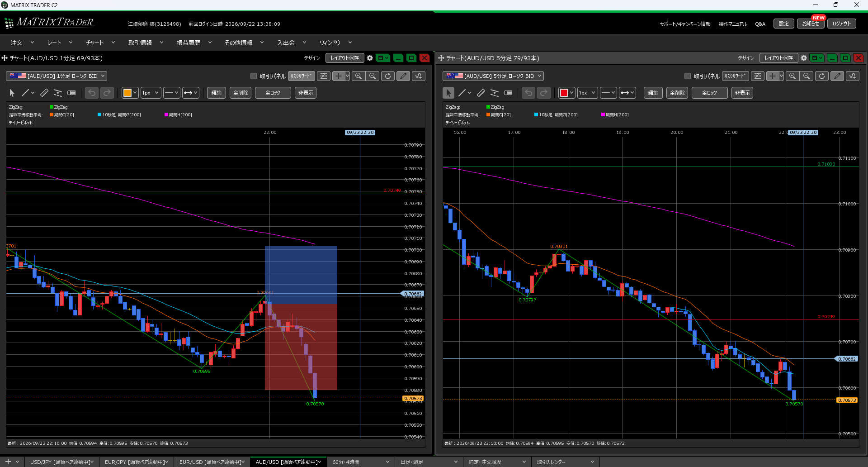Select the ruler measure tool in the 5分足 chart
This screenshot has width=868, height=467.
tap(481, 93)
